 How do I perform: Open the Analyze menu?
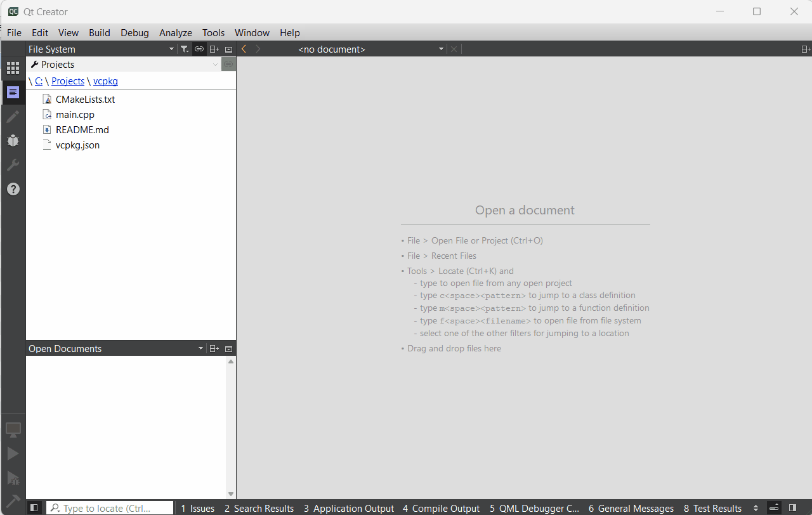[175, 32]
